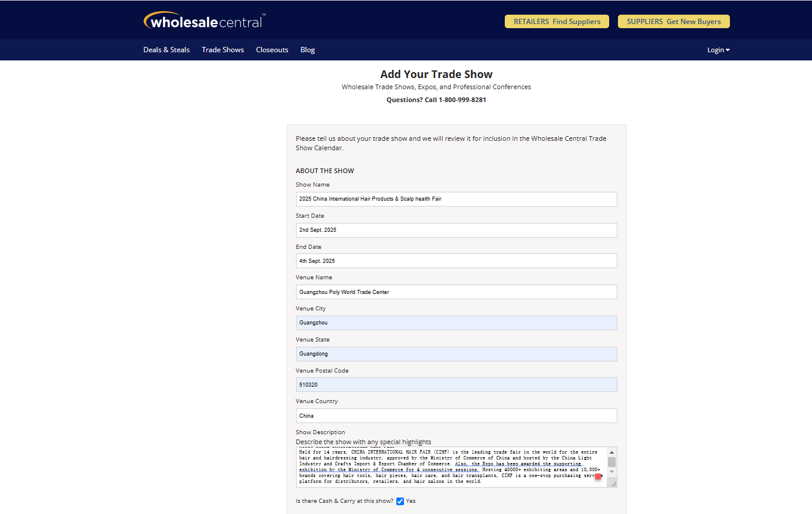Click description scrollbar up arrow
The image size is (812, 514).
[x=611, y=452]
